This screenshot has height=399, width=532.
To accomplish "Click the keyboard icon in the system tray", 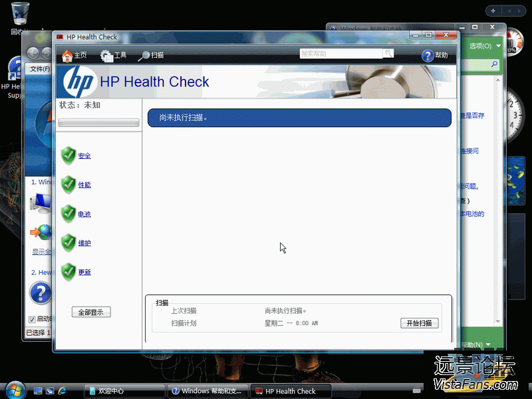I will coord(417,390).
